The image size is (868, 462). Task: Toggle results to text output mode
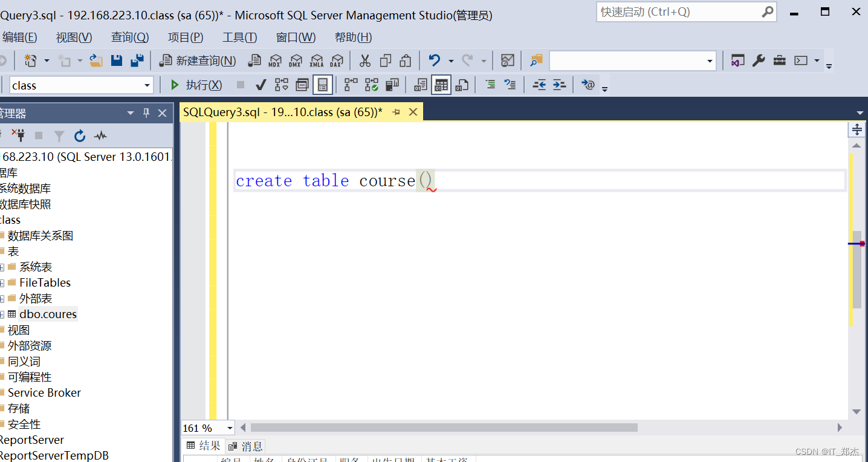click(419, 85)
